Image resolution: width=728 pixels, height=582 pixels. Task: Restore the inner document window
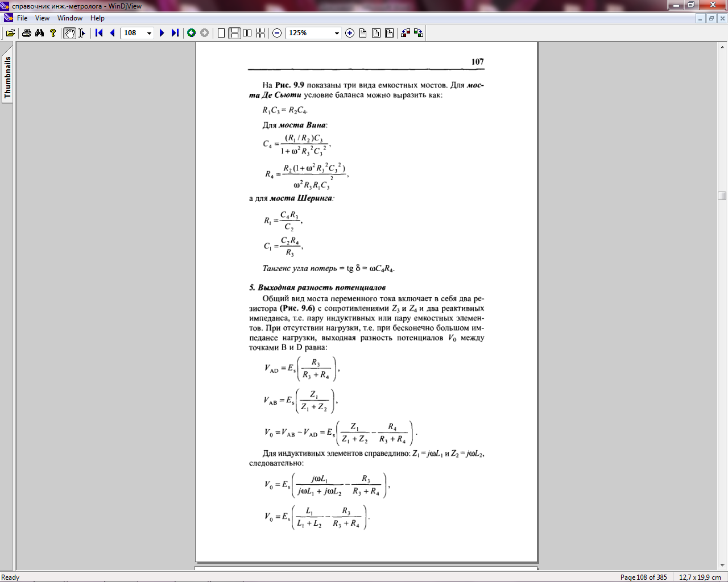point(712,18)
